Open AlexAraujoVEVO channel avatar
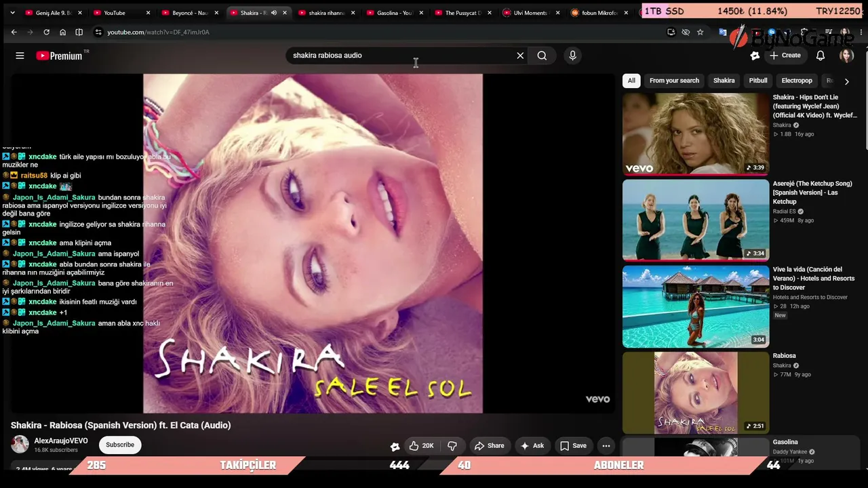This screenshot has width=868, height=488. coord(20,445)
